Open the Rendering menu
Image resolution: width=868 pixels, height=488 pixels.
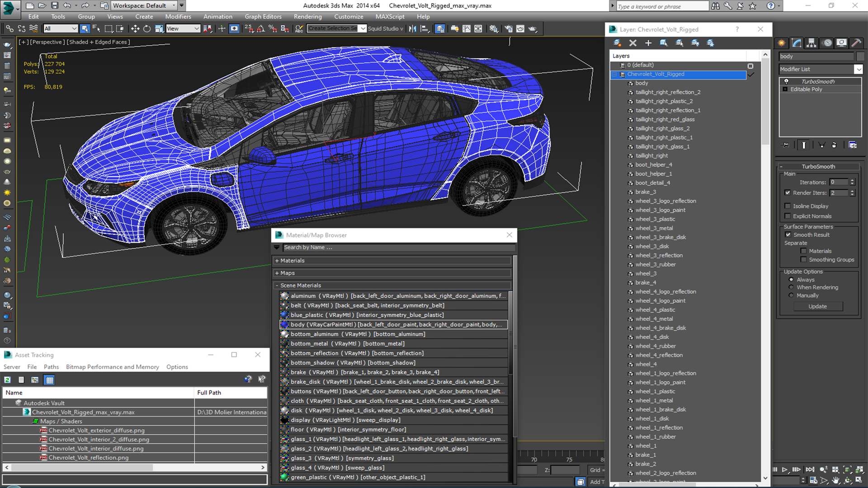pos(307,17)
